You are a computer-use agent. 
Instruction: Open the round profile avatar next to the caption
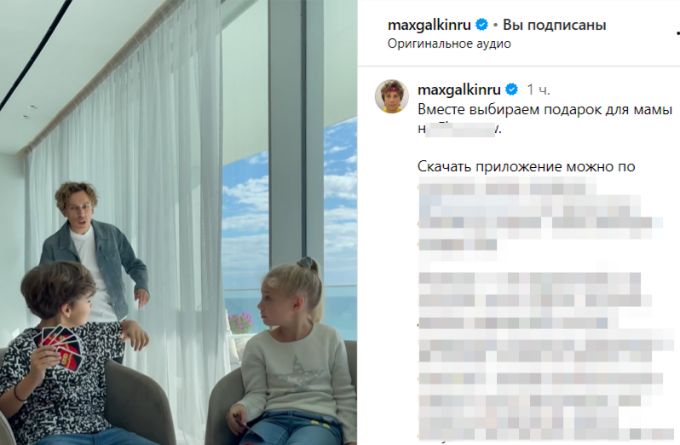pyautogui.click(x=392, y=96)
